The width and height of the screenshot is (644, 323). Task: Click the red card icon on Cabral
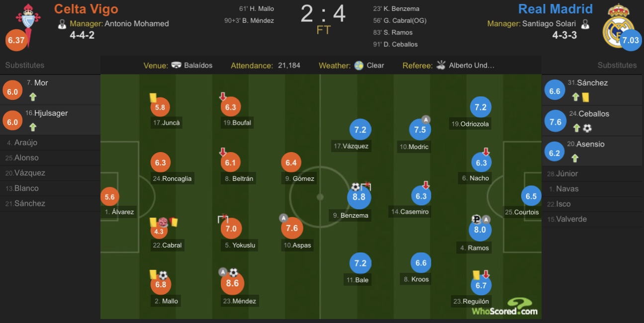click(x=174, y=222)
